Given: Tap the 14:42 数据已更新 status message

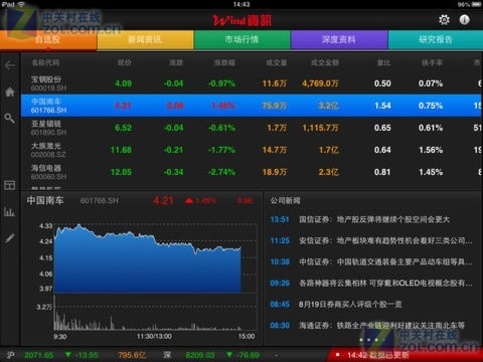Looking at the screenshot, I should pyautogui.click(x=378, y=355).
